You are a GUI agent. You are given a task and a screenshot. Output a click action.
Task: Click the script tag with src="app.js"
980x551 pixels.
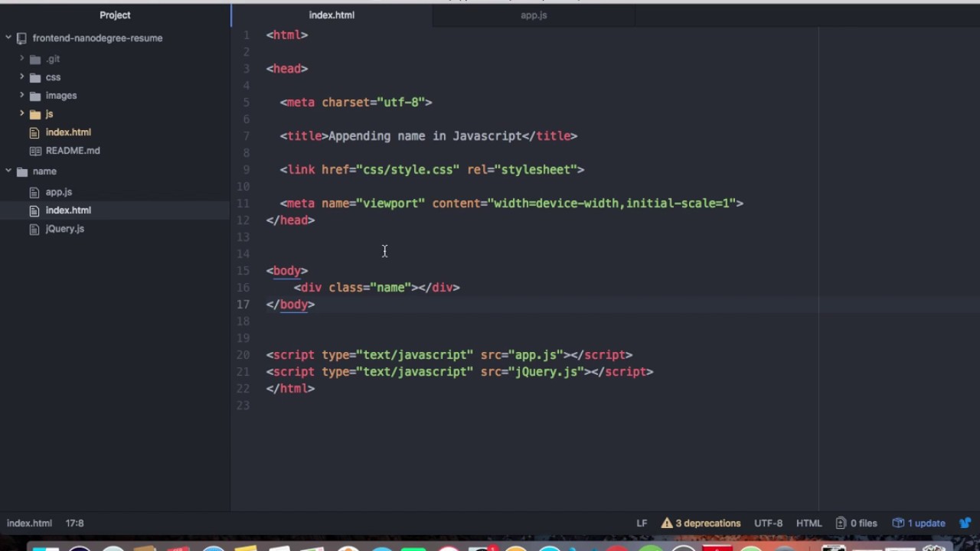449,355
